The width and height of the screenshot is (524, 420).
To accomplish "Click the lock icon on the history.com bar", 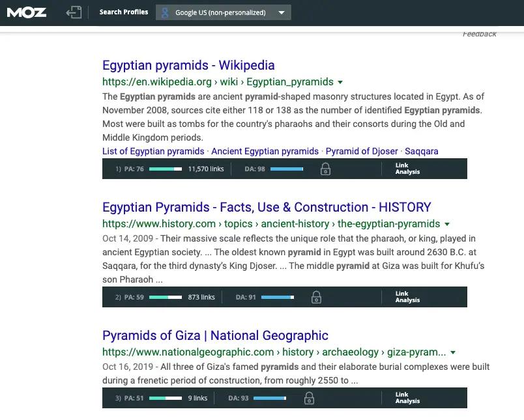I will [x=316, y=297].
